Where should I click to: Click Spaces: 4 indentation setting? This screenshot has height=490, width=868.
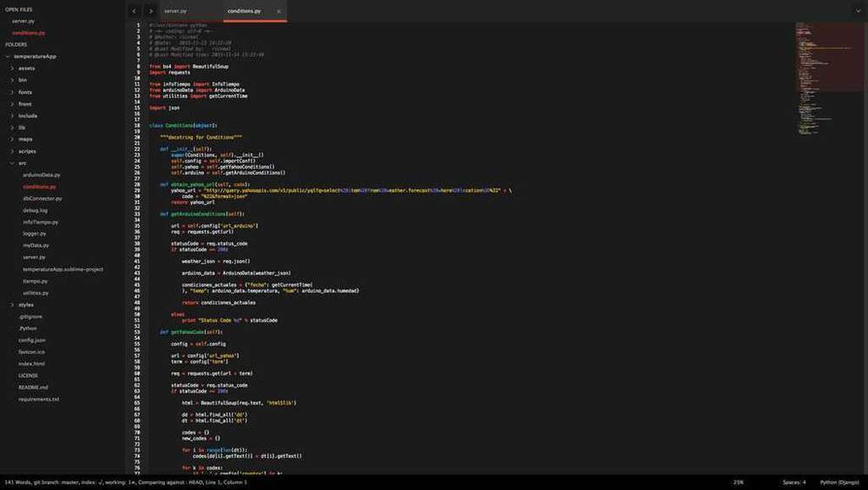(793, 482)
